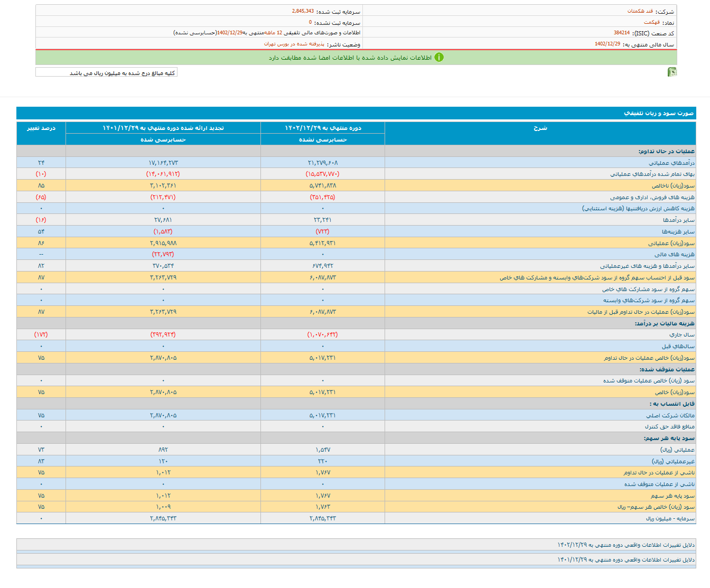Click the دوره منتهی به ۱۴۰۲/۱۲/۲۹ column header
Viewport: 710px width, 588px height.
323,128
